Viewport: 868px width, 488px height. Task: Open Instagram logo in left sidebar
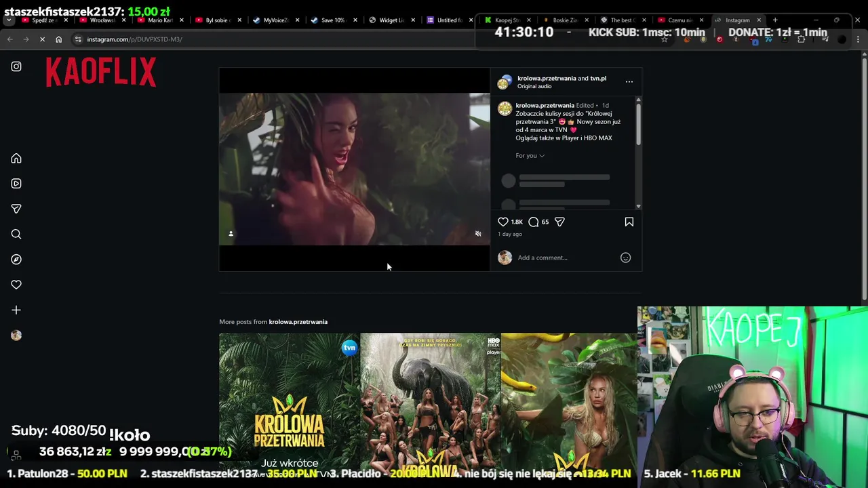(16, 66)
